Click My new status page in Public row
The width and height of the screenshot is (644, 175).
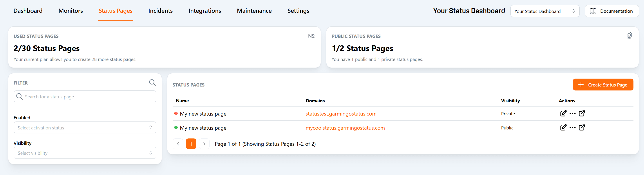tap(203, 128)
